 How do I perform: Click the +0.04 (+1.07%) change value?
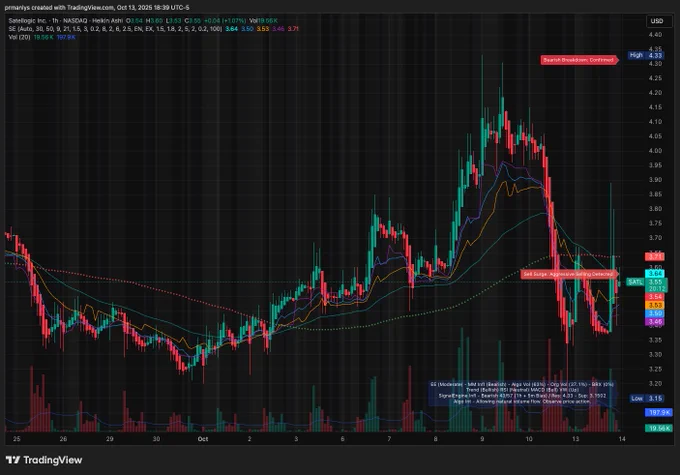(x=225, y=21)
